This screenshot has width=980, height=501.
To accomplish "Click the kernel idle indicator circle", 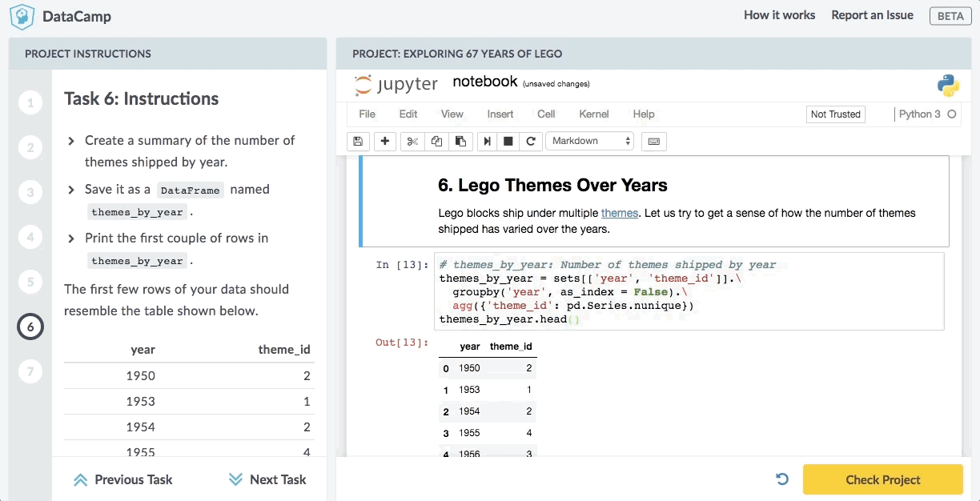I will click(x=952, y=114).
